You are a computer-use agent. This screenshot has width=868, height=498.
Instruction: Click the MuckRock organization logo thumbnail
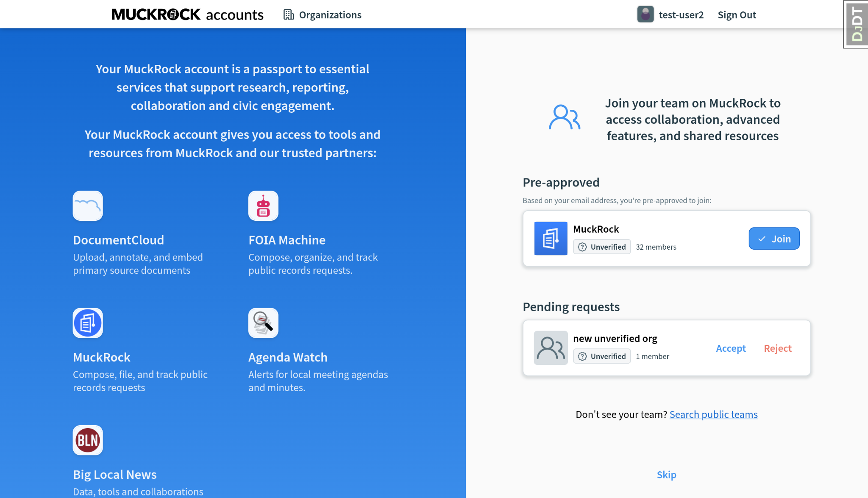[551, 238]
